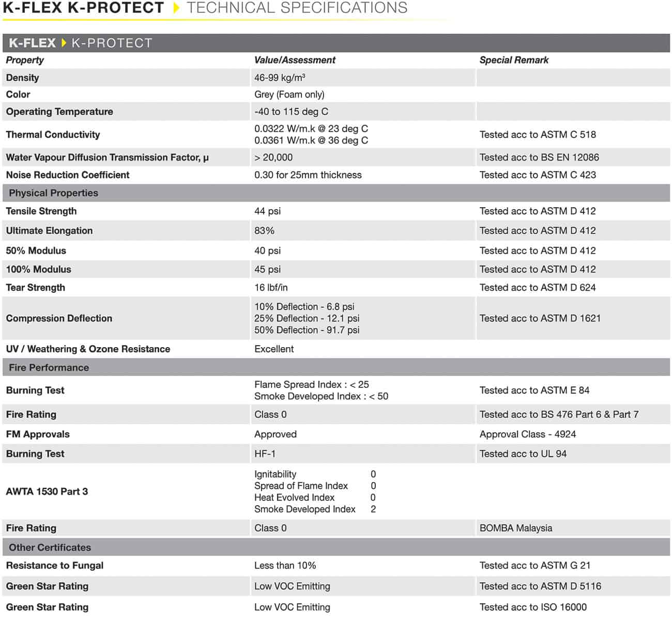Click 'Tested acc to ASTM E 84' remark
This screenshot has width=672, height=624.
tap(534, 391)
